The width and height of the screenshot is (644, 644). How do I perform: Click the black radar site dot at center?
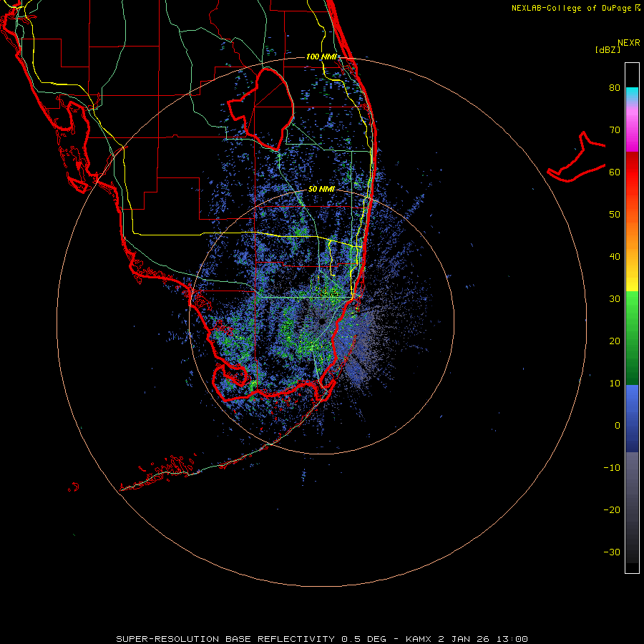(x=321, y=321)
